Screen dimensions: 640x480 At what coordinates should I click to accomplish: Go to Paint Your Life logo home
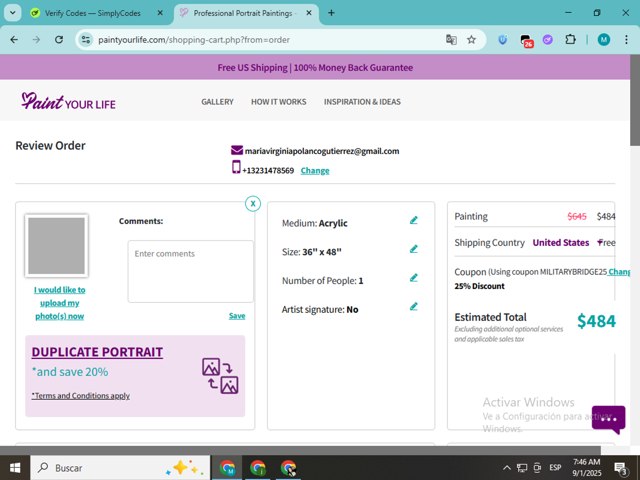pos(68,101)
